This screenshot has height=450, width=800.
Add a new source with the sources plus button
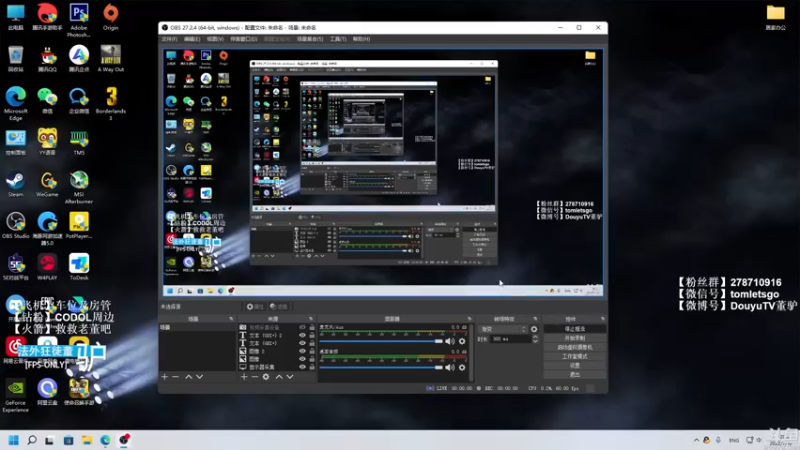coord(244,377)
